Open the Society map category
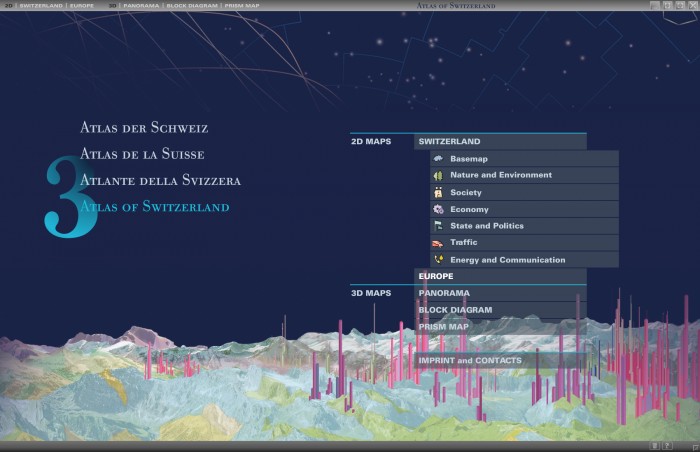 tap(525, 192)
